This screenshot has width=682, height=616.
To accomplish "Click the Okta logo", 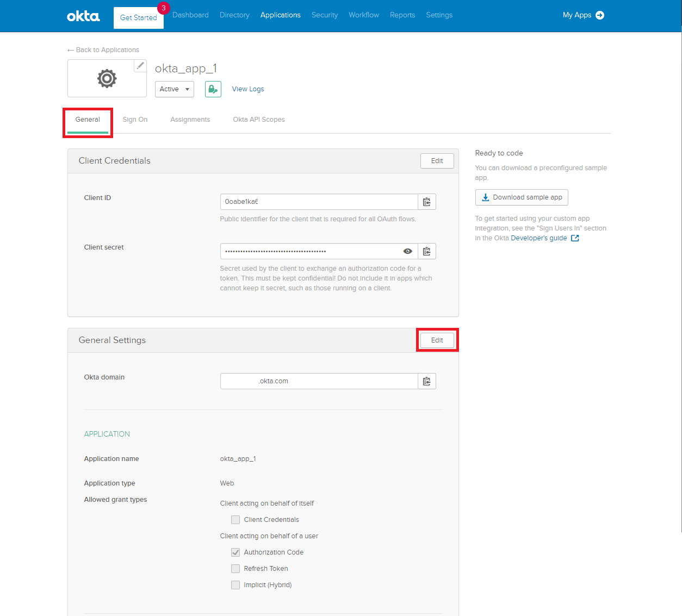I will pos(83,16).
